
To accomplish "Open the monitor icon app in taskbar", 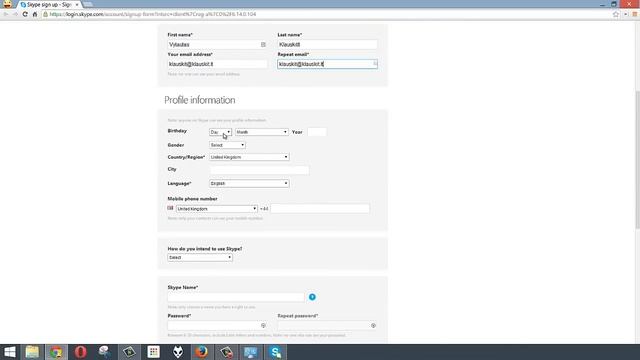I will point(251,352).
